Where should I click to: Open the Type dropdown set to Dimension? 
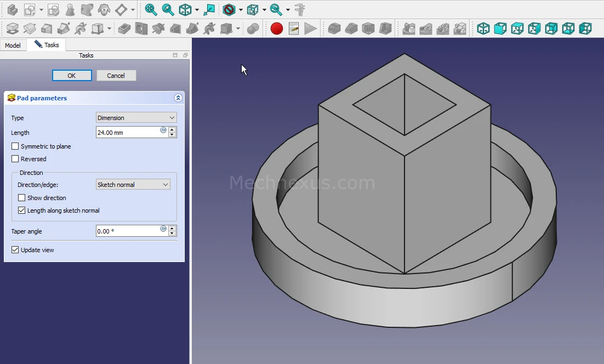pos(136,118)
